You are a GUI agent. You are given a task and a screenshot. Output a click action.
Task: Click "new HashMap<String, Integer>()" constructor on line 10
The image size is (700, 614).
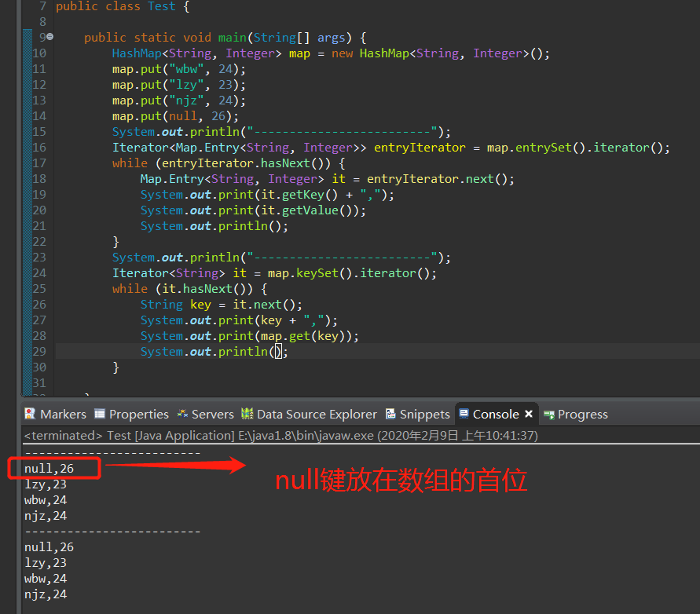[437, 53]
